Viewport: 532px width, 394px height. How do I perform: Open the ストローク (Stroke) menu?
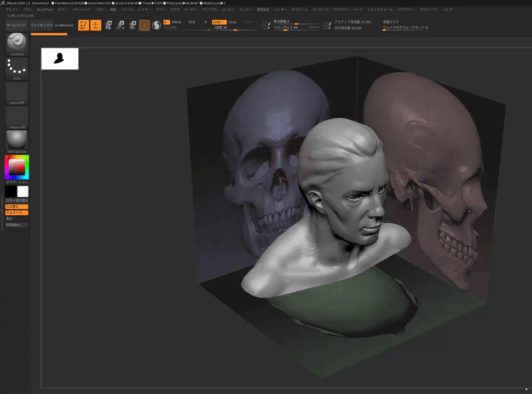(x=320, y=10)
